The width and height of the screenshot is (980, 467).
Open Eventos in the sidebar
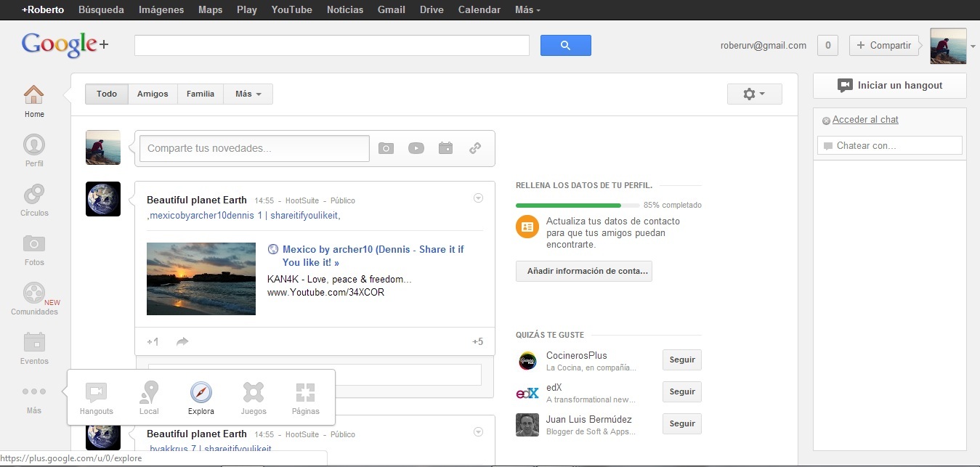[33, 347]
